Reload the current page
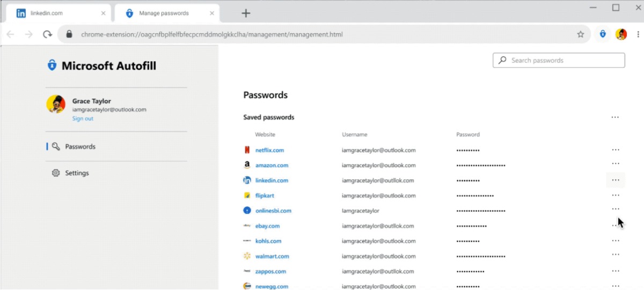The width and height of the screenshot is (644, 290). (x=47, y=34)
